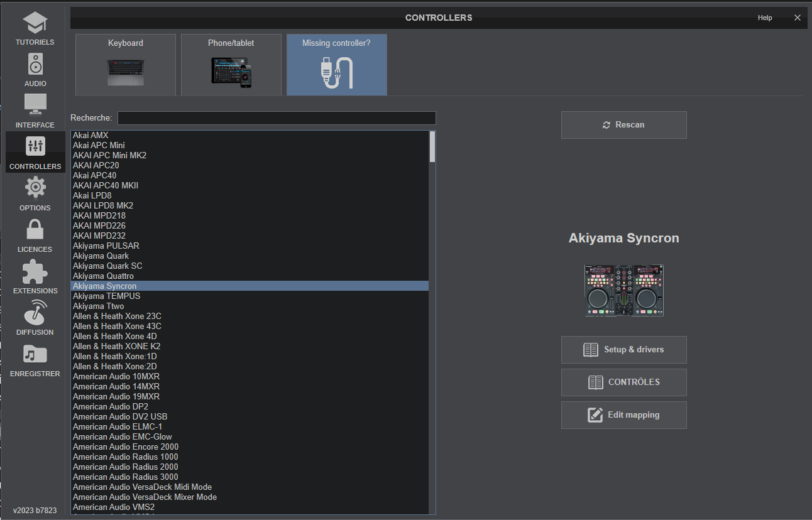This screenshot has height=520, width=812.
Task: Pick Akiyama TEMPUS from list
Action: coord(250,296)
